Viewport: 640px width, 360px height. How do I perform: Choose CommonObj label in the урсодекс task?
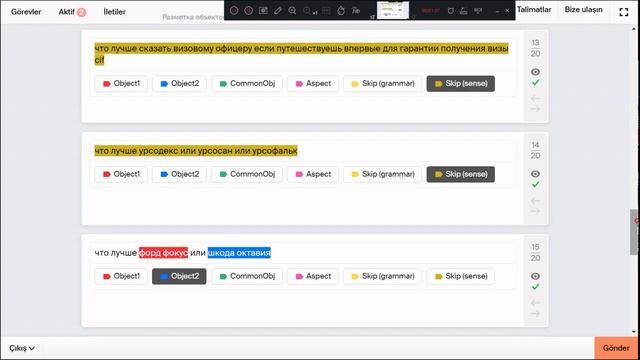(x=247, y=174)
